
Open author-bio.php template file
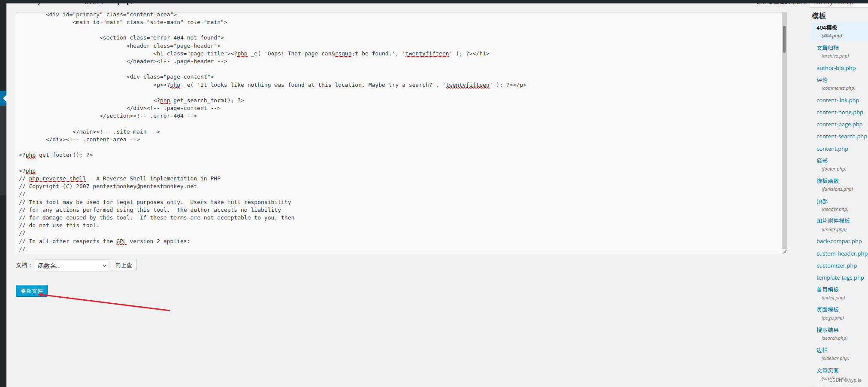point(836,68)
